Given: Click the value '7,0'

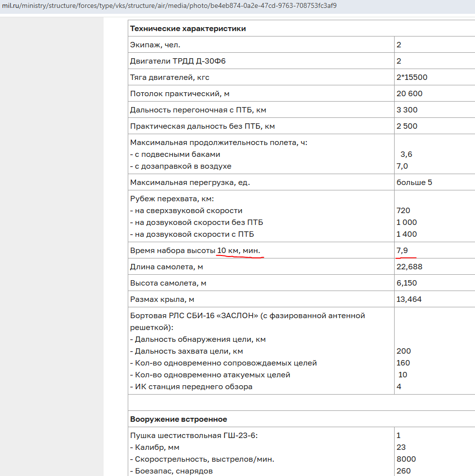Looking at the screenshot, I should point(402,166).
